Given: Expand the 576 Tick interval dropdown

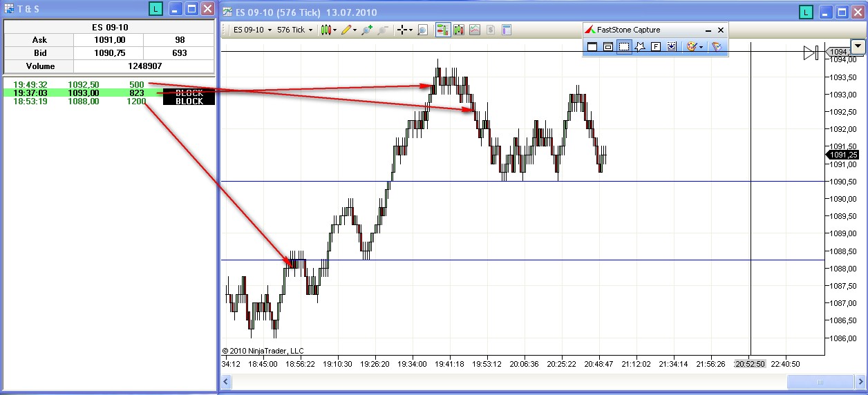Looking at the screenshot, I should point(294,30).
